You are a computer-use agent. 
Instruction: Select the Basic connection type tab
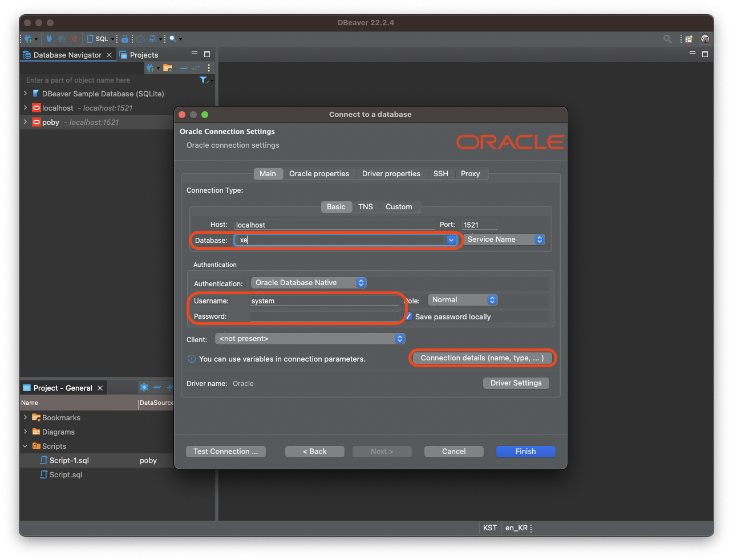point(336,207)
